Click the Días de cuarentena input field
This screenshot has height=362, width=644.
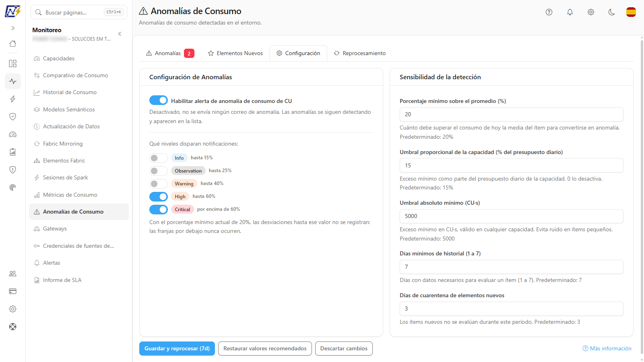[511, 309]
